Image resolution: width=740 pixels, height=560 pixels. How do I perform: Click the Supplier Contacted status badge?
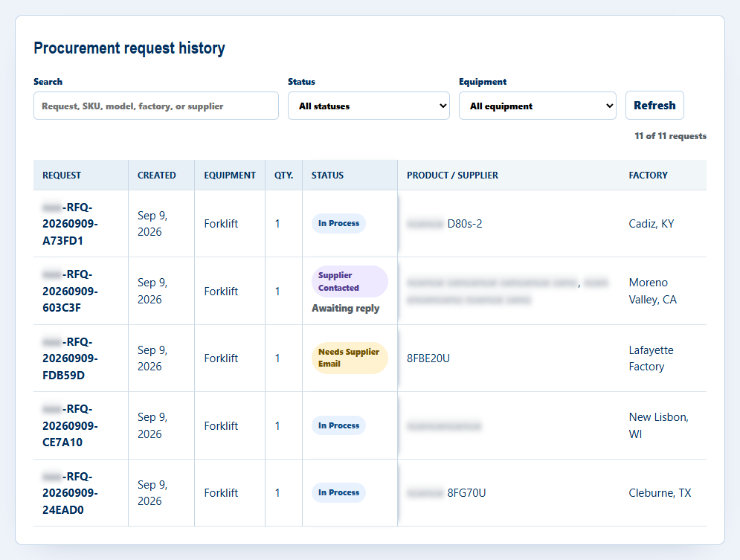[x=350, y=281]
